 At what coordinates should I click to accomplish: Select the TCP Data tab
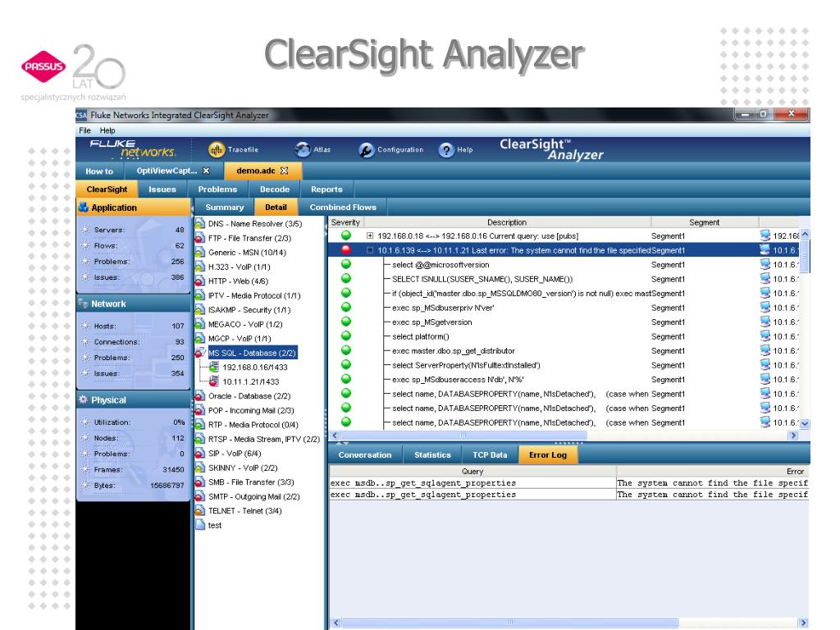tap(490, 454)
